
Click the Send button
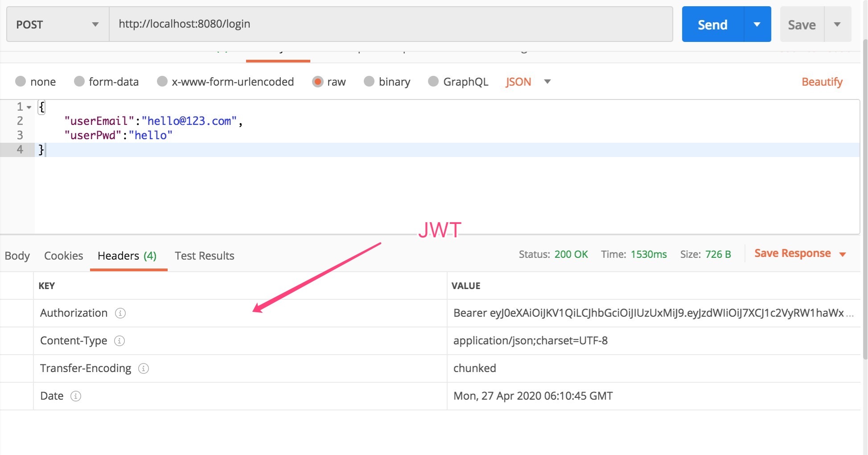point(712,25)
